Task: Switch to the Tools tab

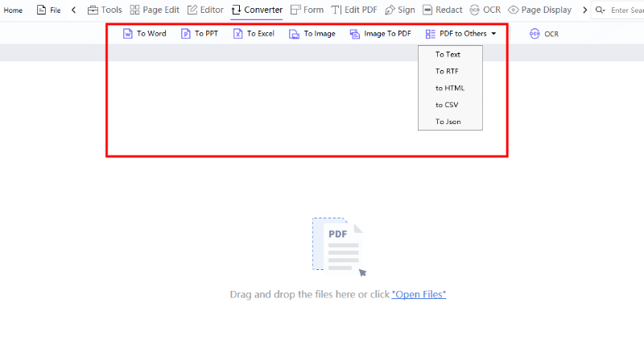Action: click(x=105, y=10)
